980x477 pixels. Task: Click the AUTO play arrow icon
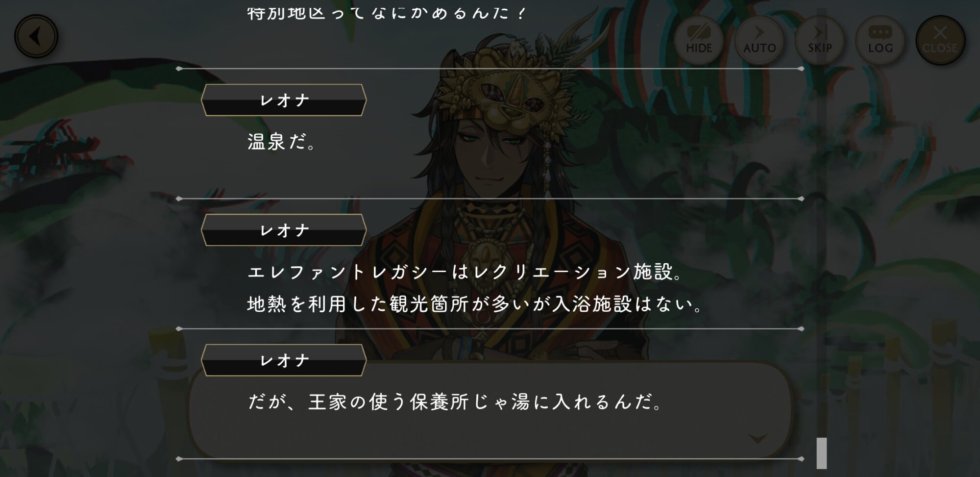tap(759, 32)
